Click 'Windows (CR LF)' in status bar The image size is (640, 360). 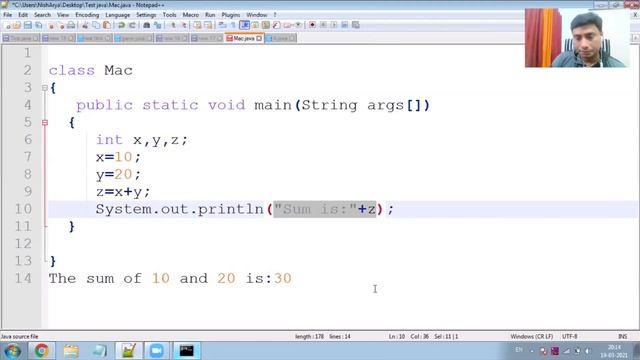(531, 336)
